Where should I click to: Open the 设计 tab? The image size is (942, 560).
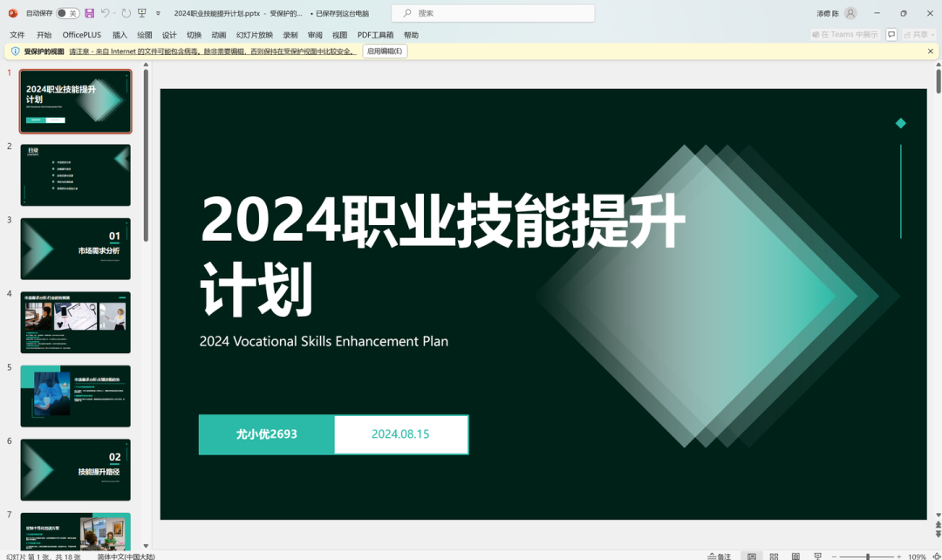tap(169, 35)
